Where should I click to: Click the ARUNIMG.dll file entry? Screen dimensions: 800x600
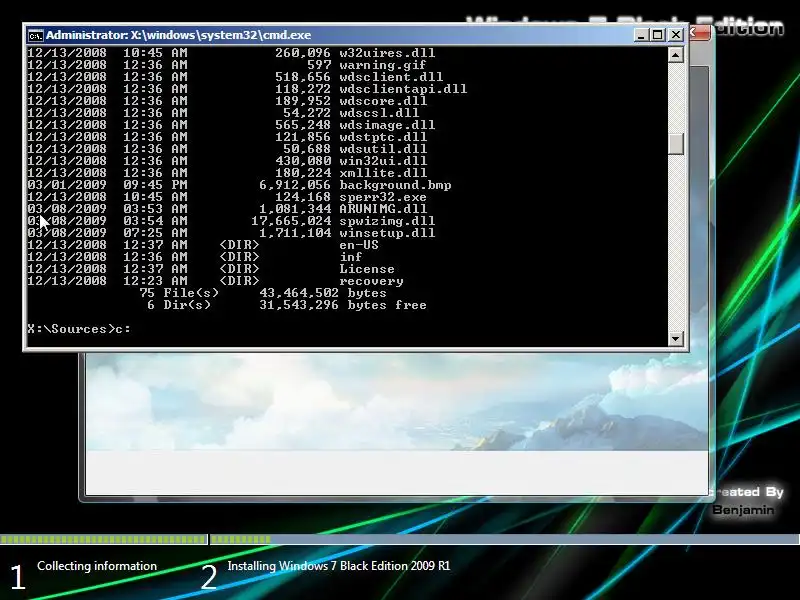pyautogui.click(x=383, y=209)
